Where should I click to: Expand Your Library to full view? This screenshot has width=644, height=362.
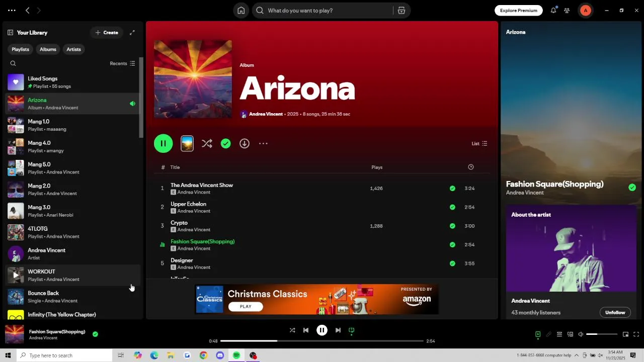click(x=132, y=33)
